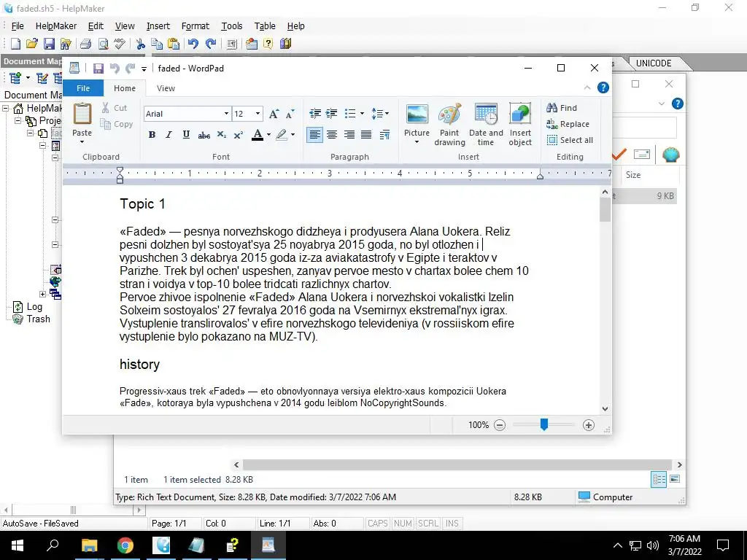Open Arial font family dropdown
The height and width of the screenshot is (560, 747).
(x=227, y=114)
